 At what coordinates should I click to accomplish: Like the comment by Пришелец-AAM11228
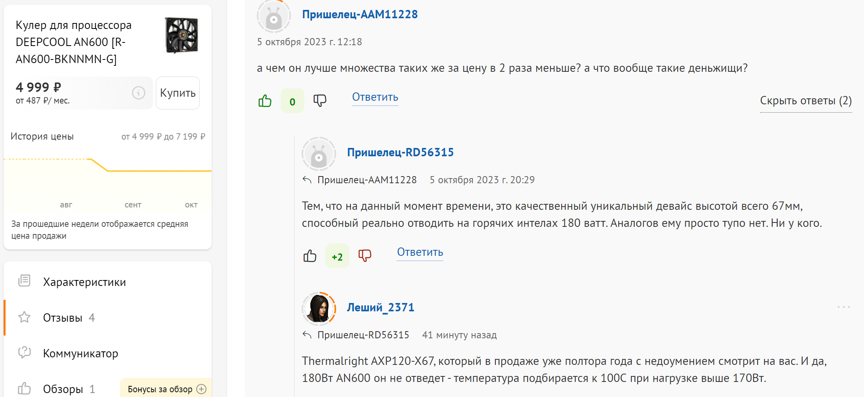coord(265,101)
